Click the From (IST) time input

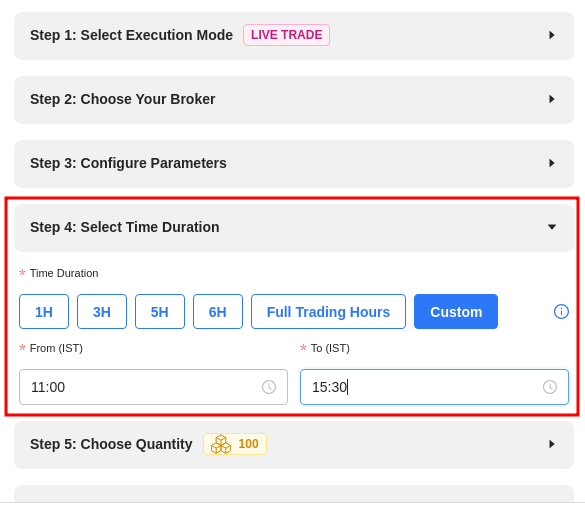pos(153,387)
